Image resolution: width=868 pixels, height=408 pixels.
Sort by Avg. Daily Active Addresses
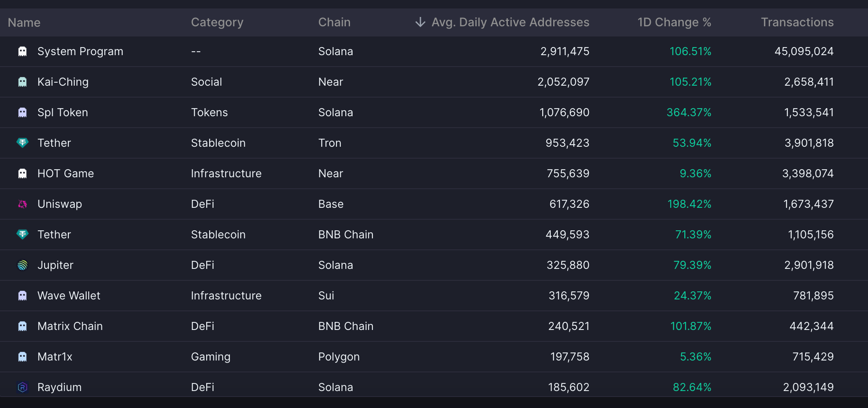click(510, 22)
